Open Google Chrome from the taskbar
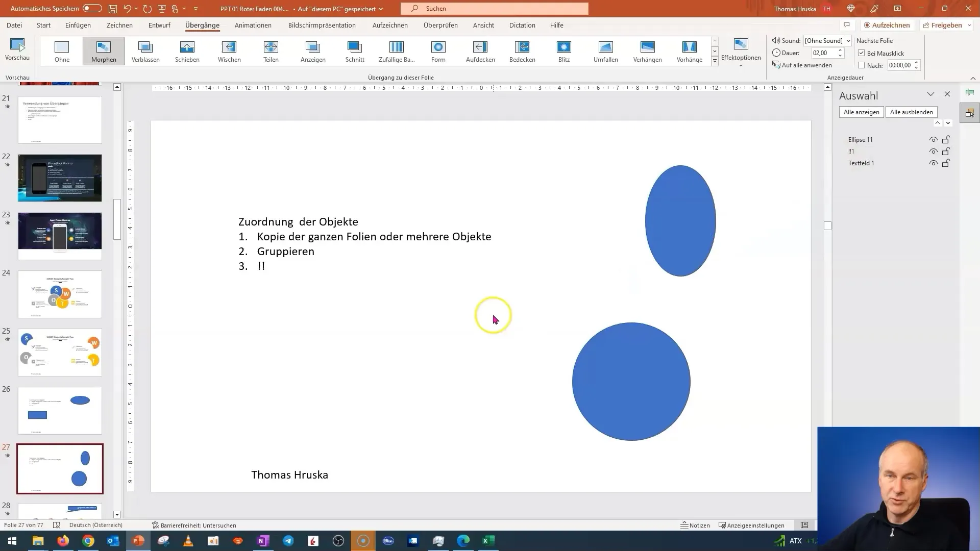 point(88,541)
